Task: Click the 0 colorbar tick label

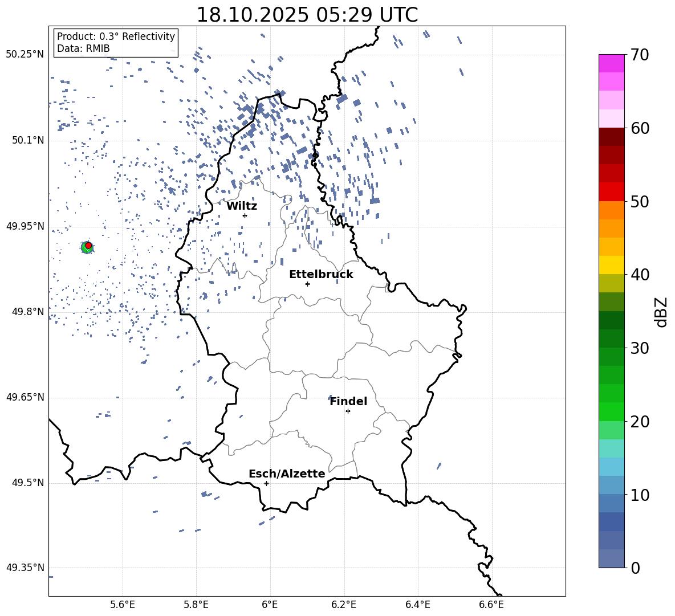Action: click(x=636, y=568)
